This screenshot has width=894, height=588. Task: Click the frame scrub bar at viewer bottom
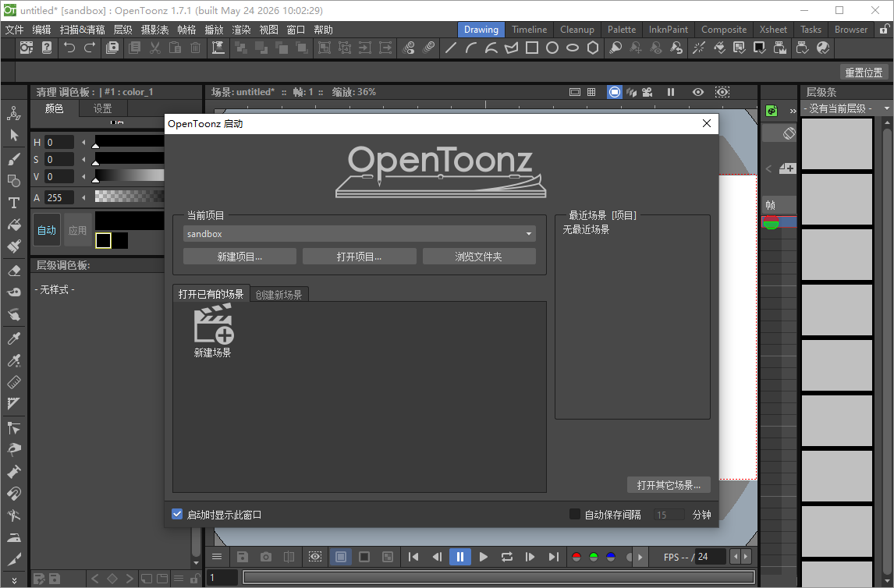click(x=499, y=578)
